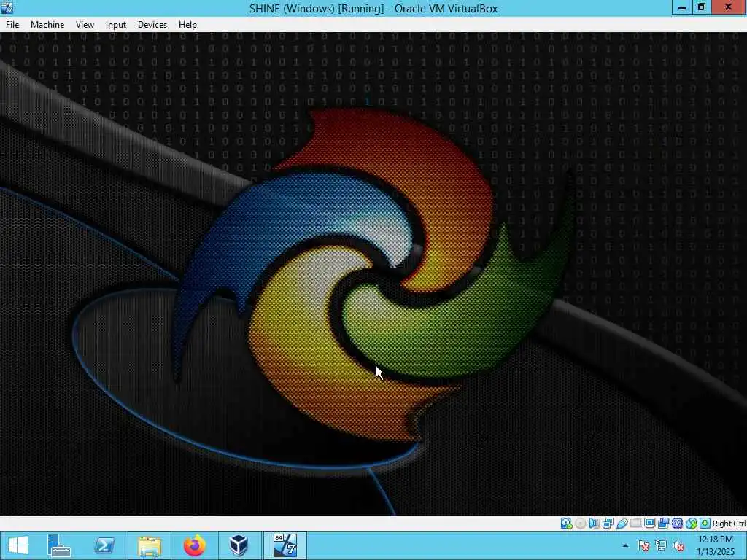Screen dimensions: 747x560
Task: Open VirtualBox Manager taskbar icon
Action: (x=239, y=545)
